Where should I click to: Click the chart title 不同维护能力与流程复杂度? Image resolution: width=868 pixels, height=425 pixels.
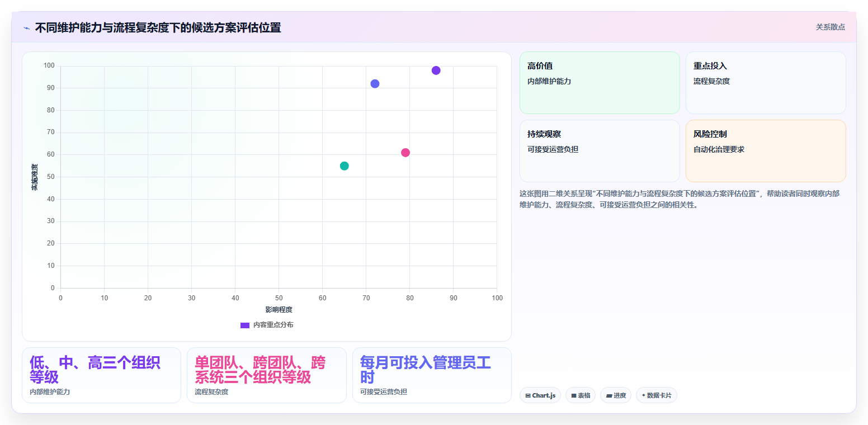tap(158, 27)
